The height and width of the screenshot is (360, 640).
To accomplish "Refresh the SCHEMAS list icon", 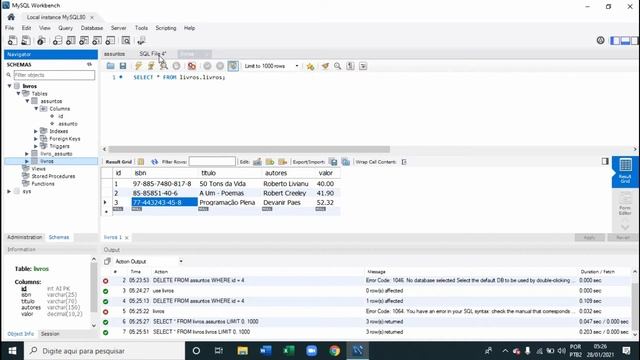I will pyautogui.click(x=89, y=64).
